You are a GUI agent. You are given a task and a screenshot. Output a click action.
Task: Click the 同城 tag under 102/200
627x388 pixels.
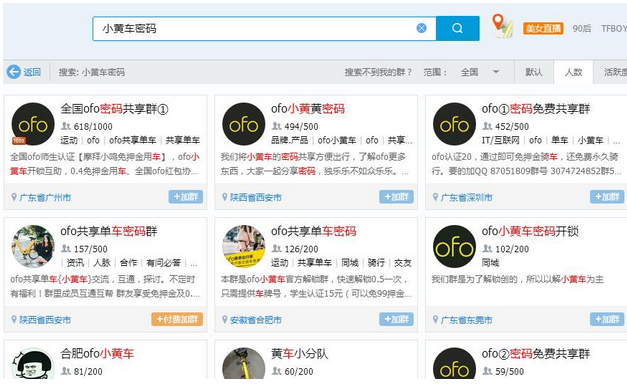[x=490, y=263]
